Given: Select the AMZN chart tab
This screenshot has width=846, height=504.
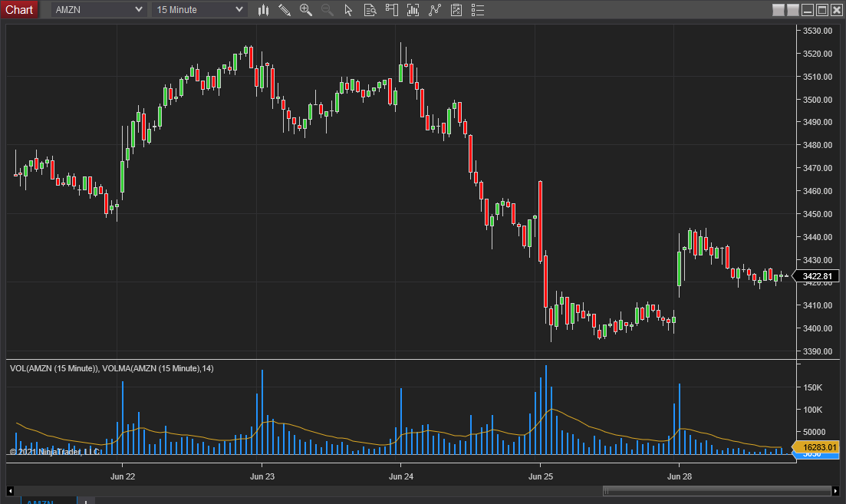Looking at the screenshot, I should click(48, 501).
